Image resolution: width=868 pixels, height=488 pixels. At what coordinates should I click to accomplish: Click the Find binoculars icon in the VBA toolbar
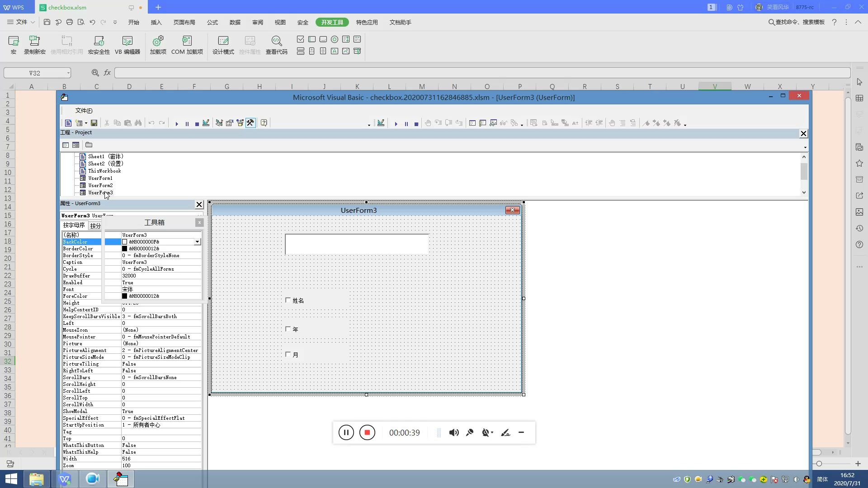pyautogui.click(x=138, y=123)
